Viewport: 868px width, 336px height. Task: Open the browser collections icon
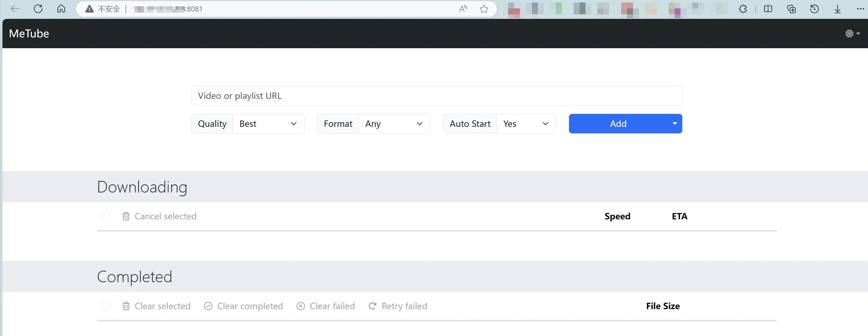pyautogui.click(x=791, y=9)
